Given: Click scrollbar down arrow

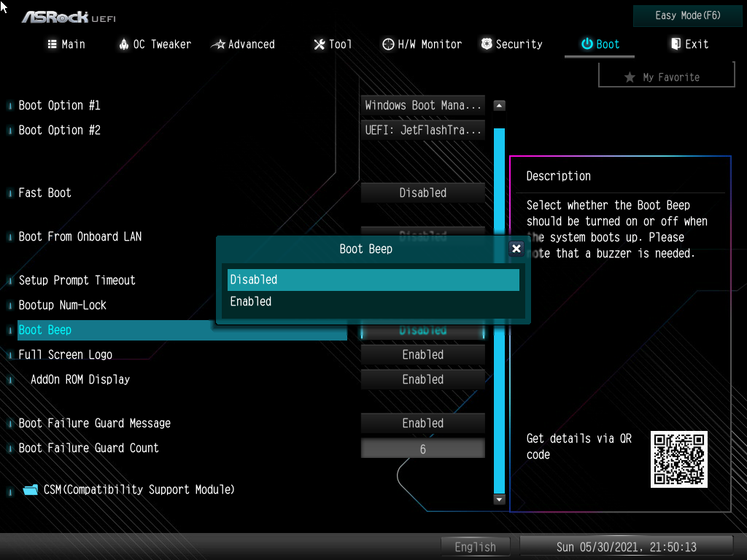Looking at the screenshot, I should pos(499,499).
